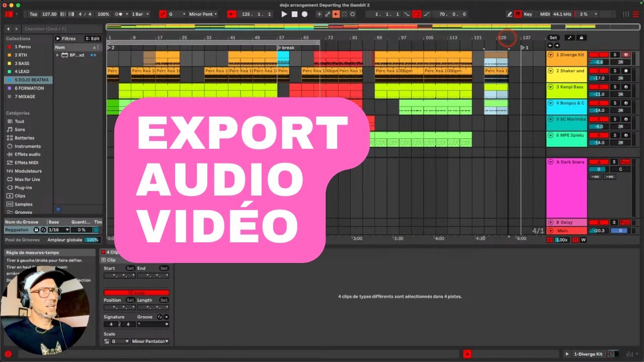Jump to previous locator arrow
This screenshot has height=362, width=644.
[550, 46]
